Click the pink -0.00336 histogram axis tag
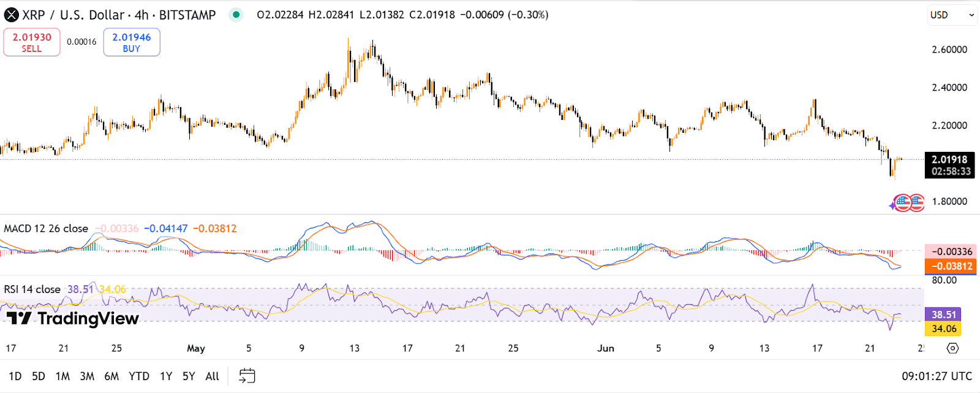The image size is (980, 393). pos(951,252)
